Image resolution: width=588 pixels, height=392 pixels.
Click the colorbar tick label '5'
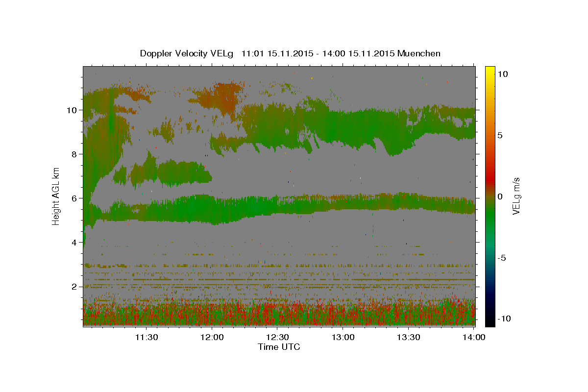[500, 135]
